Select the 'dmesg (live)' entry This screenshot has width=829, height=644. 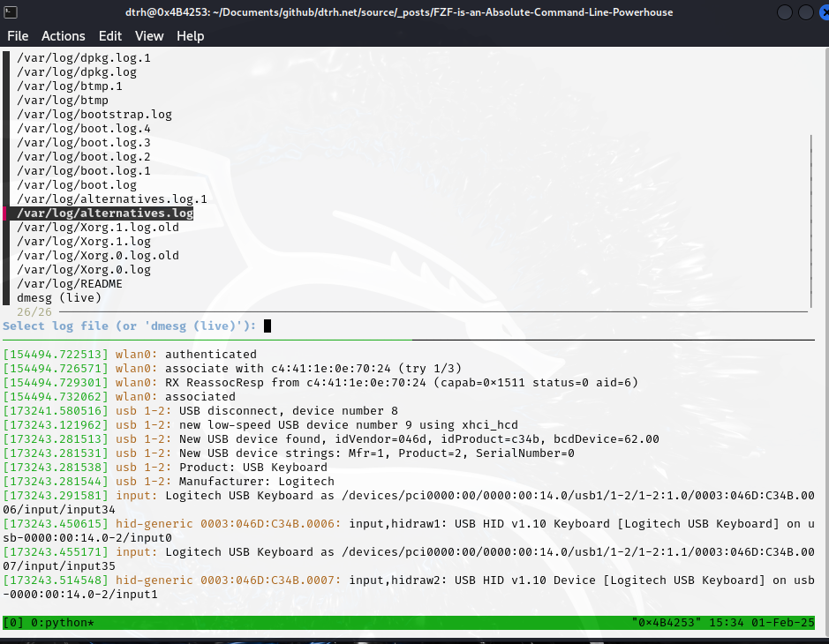point(58,298)
